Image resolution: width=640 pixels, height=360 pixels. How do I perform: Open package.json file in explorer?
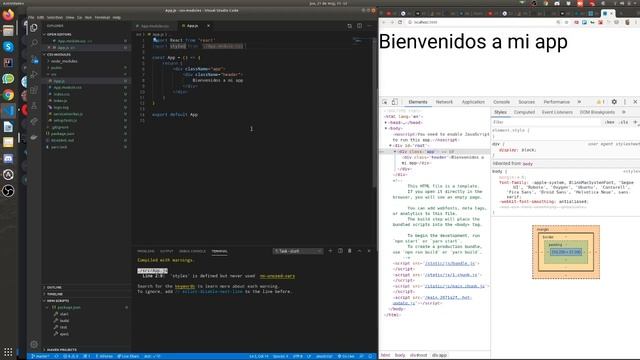62,133
